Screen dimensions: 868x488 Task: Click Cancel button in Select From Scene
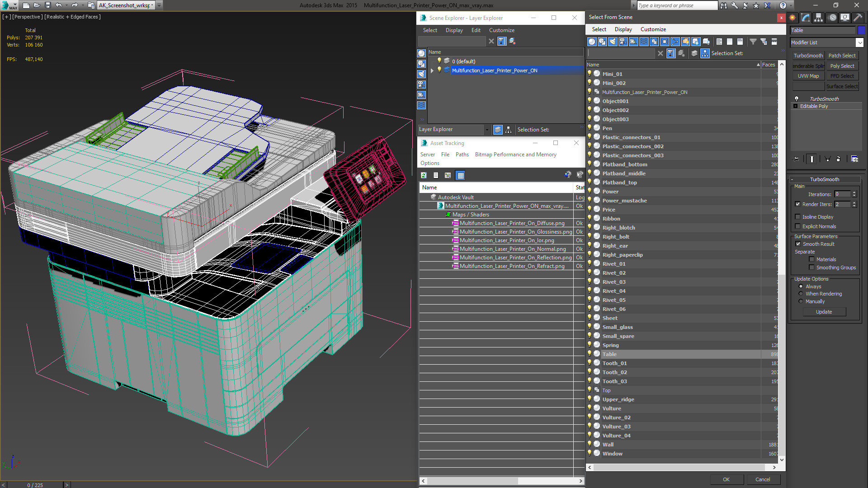(x=763, y=479)
